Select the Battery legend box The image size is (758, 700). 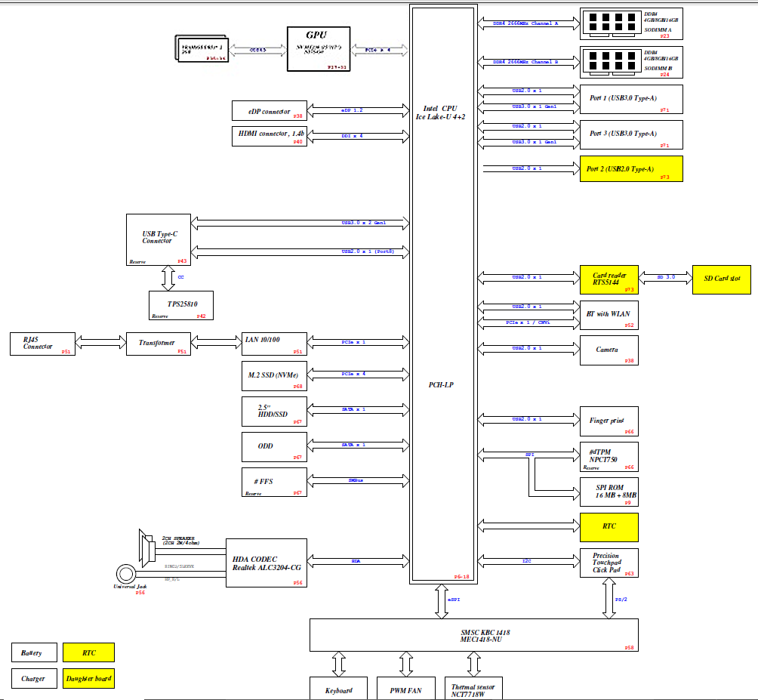32,652
